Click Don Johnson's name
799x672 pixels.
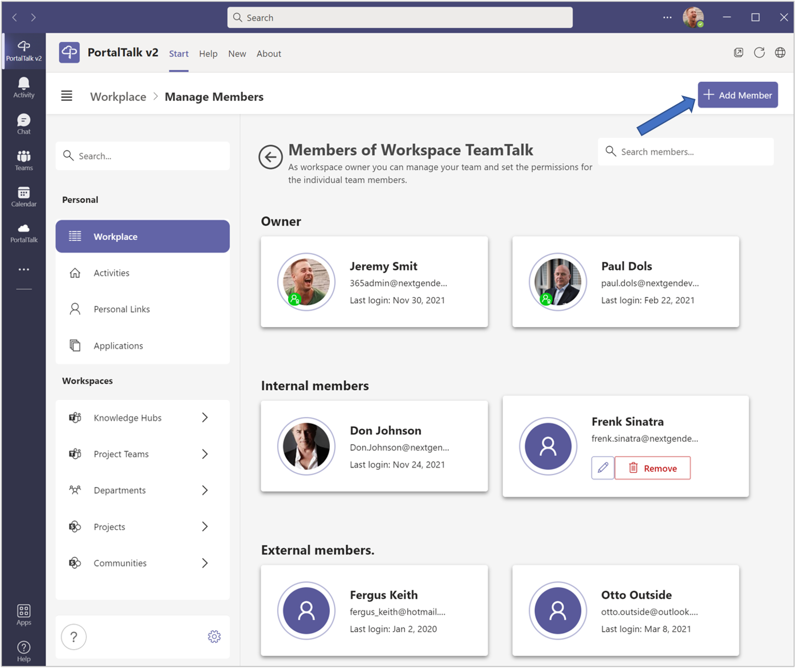[x=385, y=431]
